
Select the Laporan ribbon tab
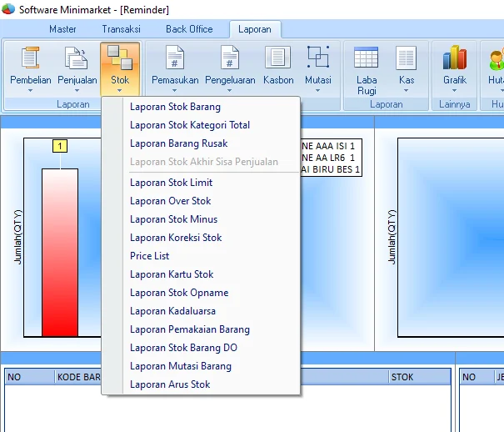pyautogui.click(x=255, y=29)
